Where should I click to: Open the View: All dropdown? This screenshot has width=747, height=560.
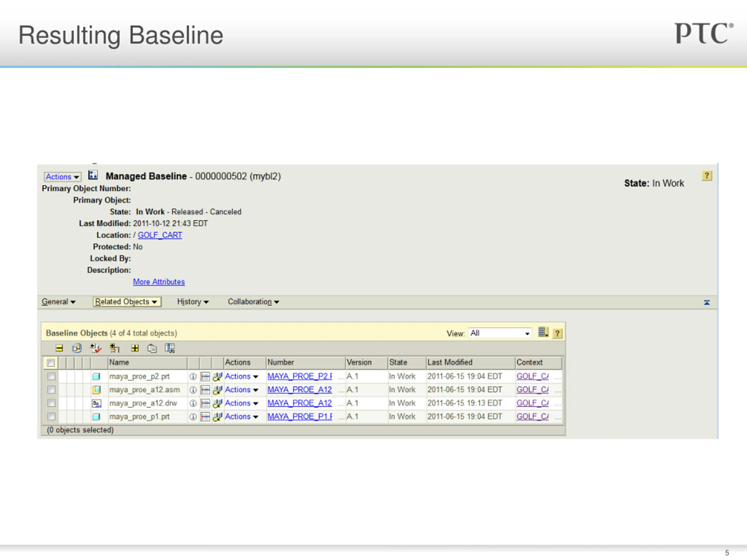point(500,333)
